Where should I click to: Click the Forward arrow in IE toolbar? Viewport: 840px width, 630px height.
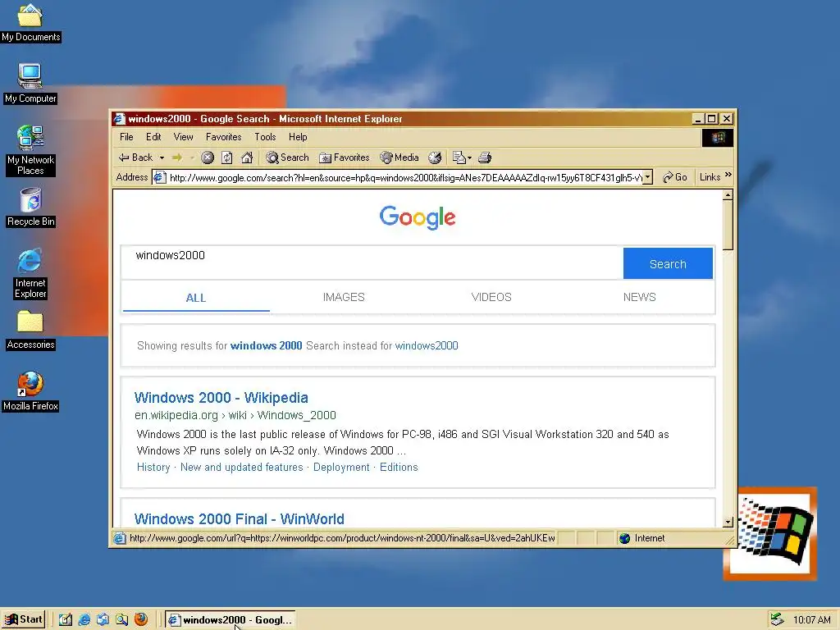[177, 157]
